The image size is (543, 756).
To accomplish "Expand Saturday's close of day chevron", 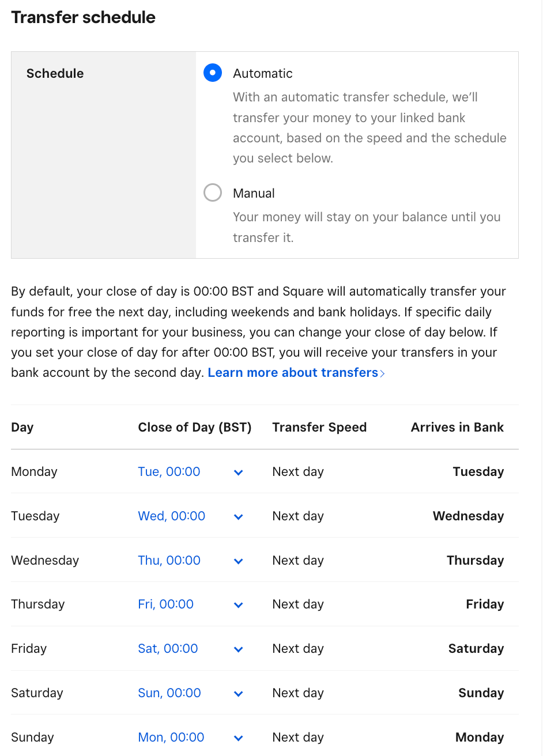I will coord(239,694).
